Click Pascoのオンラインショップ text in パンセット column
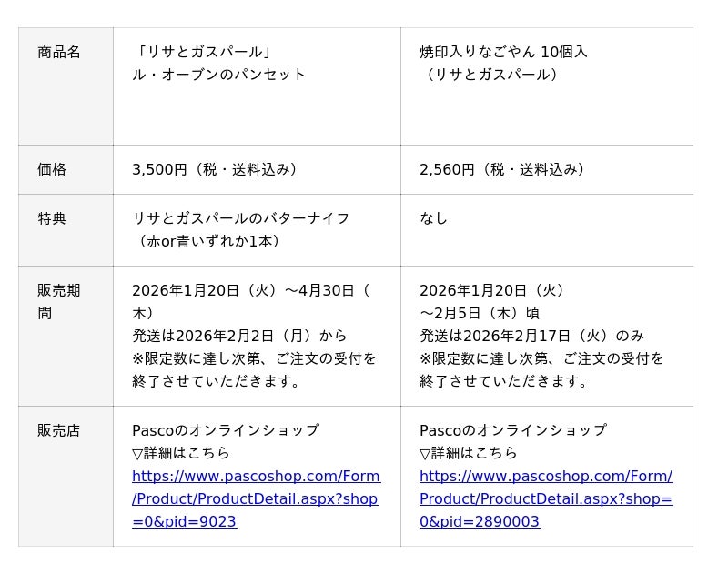 click(x=226, y=431)
